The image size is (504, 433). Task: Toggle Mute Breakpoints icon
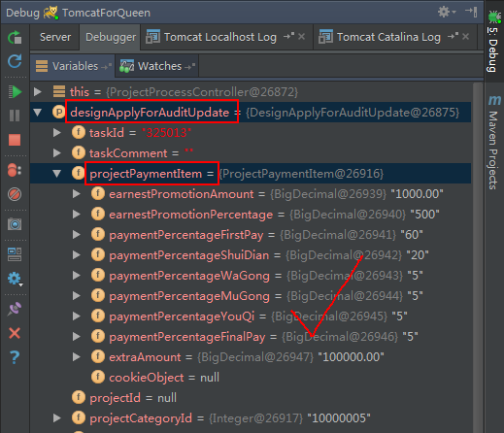15,194
